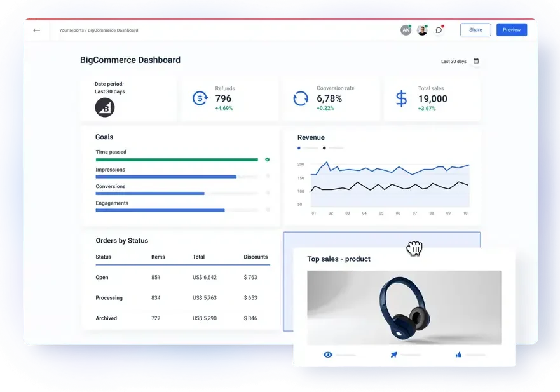Viewport: 560px width, 392px height.
Task: Click the Goals heading
Action: click(104, 137)
